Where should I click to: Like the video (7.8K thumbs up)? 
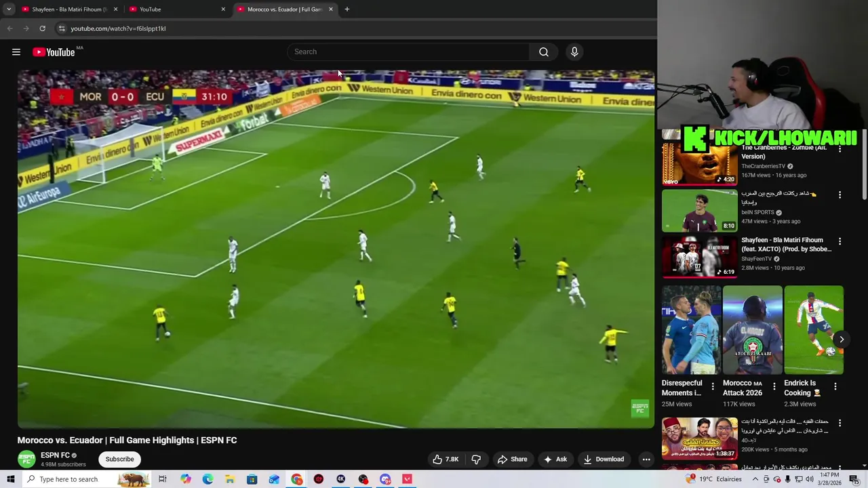[x=447, y=460]
